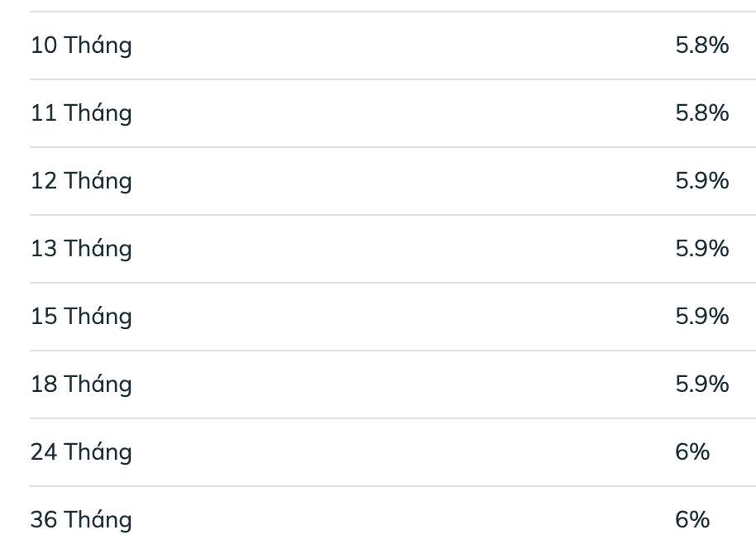Screen dimensions: 756x549
Task: Select the 5.8% rate for 11 Tháng
Action: pyautogui.click(x=701, y=113)
